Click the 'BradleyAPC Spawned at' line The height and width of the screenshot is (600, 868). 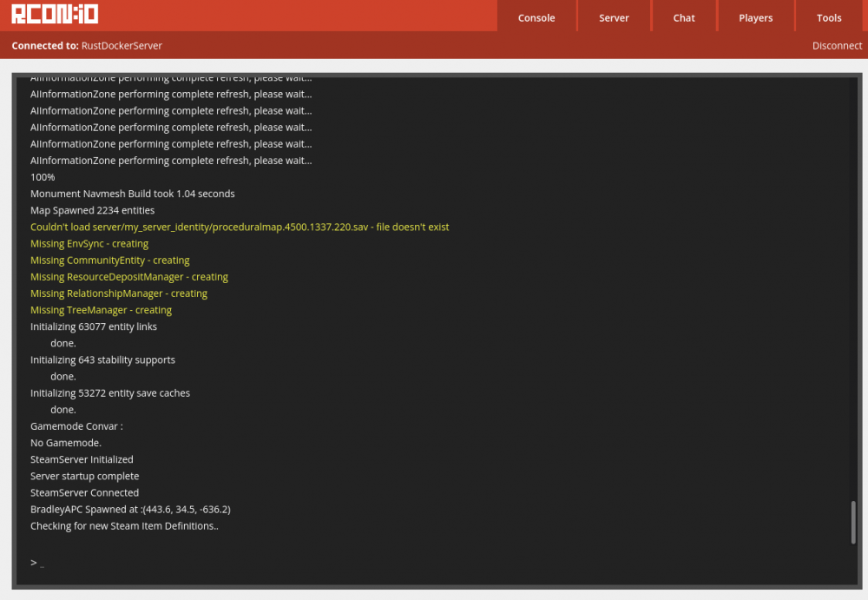click(130, 510)
